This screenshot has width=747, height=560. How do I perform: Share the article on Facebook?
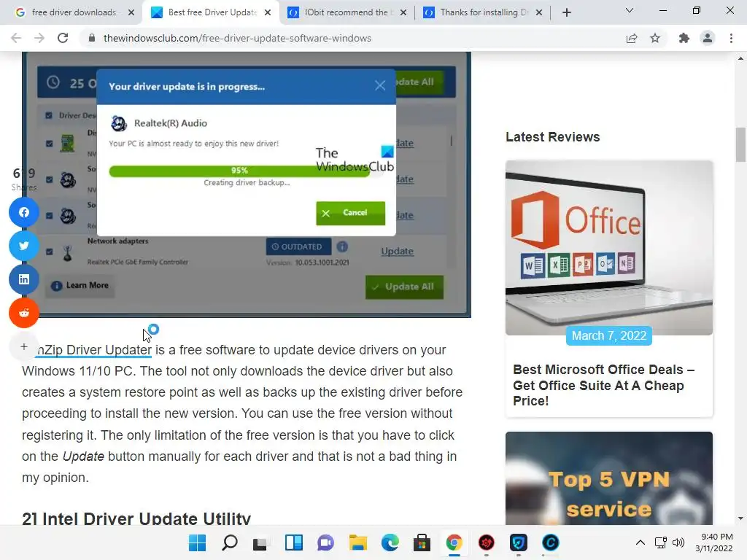coord(24,212)
